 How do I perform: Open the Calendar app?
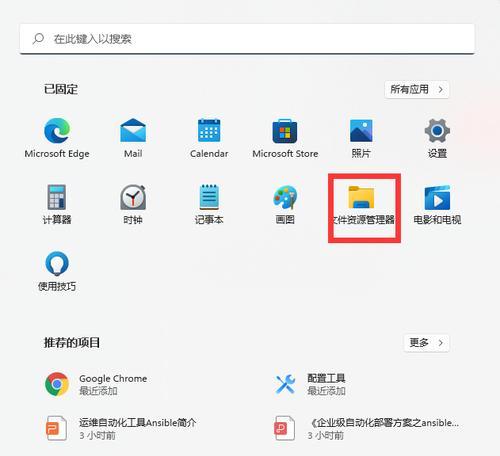209,137
